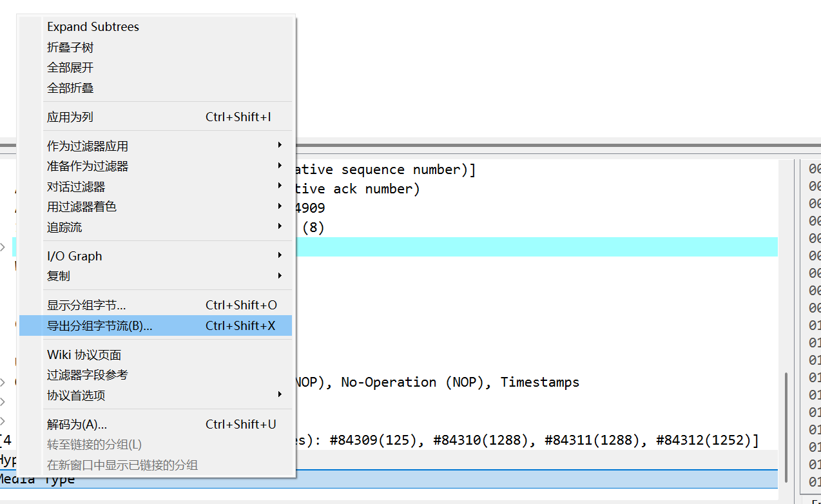Image resolution: width=821 pixels, height=504 pixels.
Task: Select "Expand Subtrees" from the context menu
Action: [92, 26]
